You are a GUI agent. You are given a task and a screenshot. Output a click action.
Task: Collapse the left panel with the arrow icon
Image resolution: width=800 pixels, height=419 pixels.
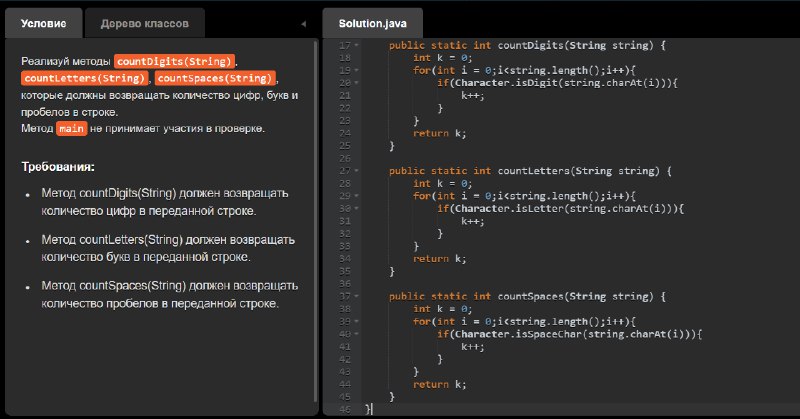[303, 24]
